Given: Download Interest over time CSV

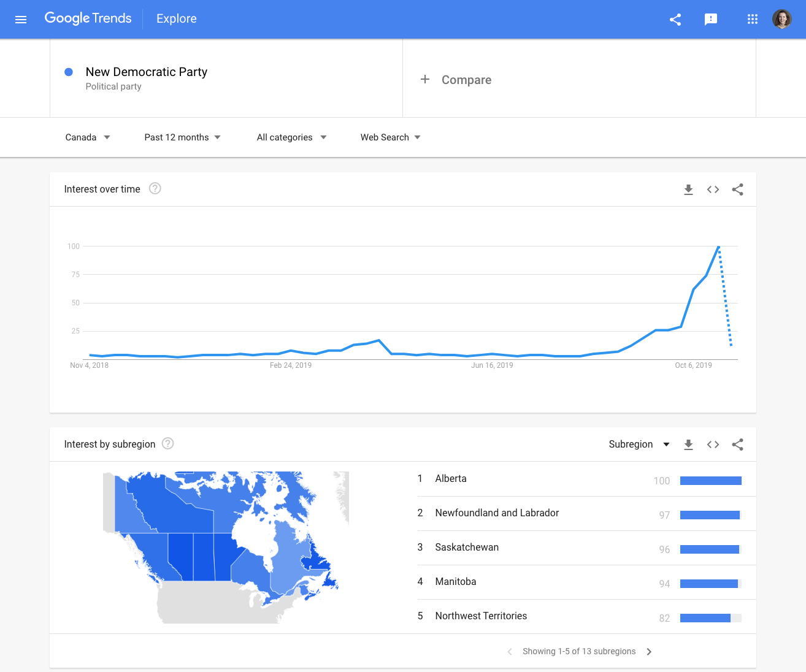Looking at the screenshot, I should pyautogui.click(x=688, y=189).
